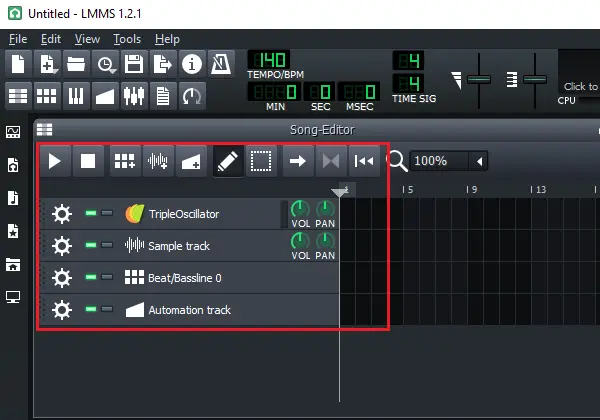Open the What's This info icon
The width and height of the screenshot is (600, 420).
click(192, 64)
